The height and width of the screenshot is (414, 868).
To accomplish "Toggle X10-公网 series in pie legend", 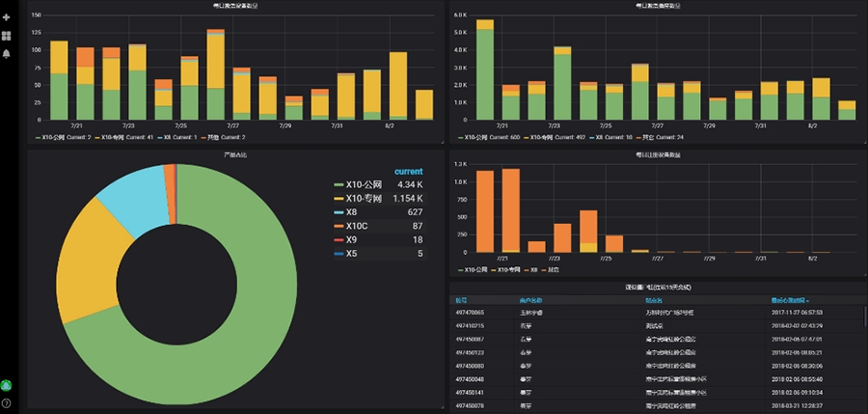I will 364,184.
